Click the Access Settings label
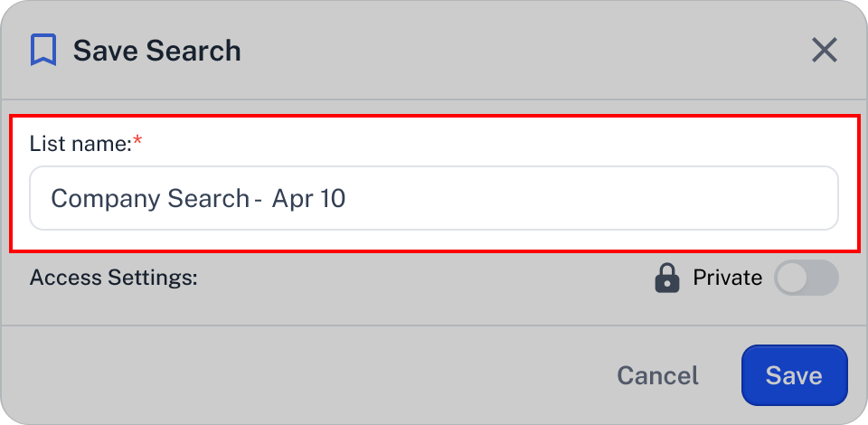Screen dimensions: 868x425 (114, 278)
